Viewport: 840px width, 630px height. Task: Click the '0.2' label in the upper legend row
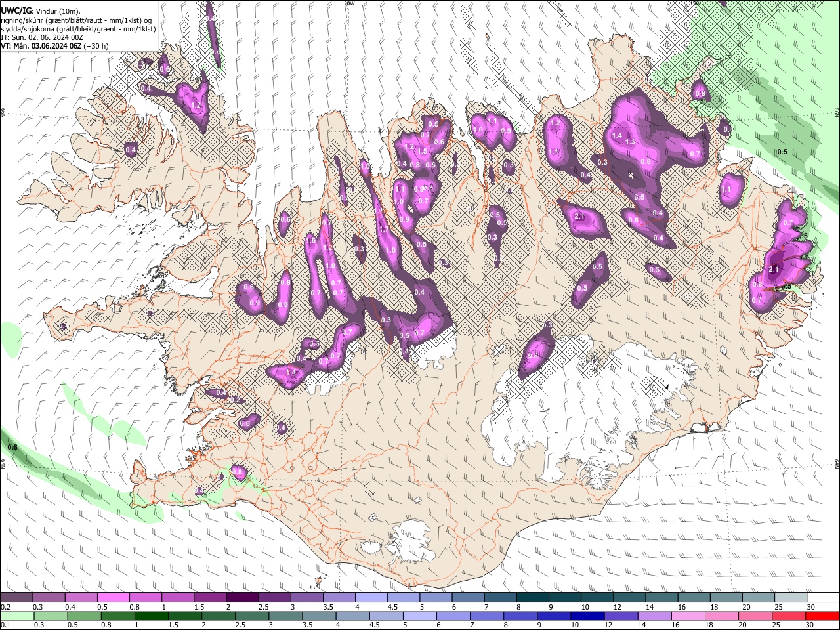[x=5, y=607]
